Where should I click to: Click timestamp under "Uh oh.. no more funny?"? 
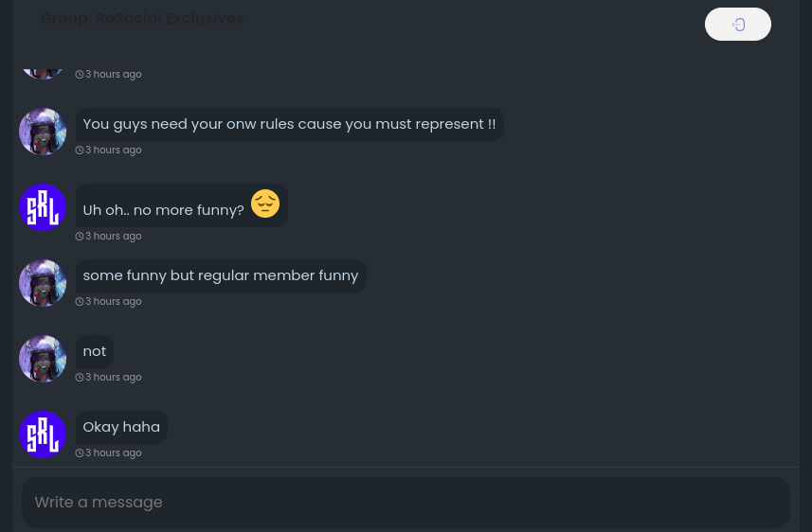113,237
